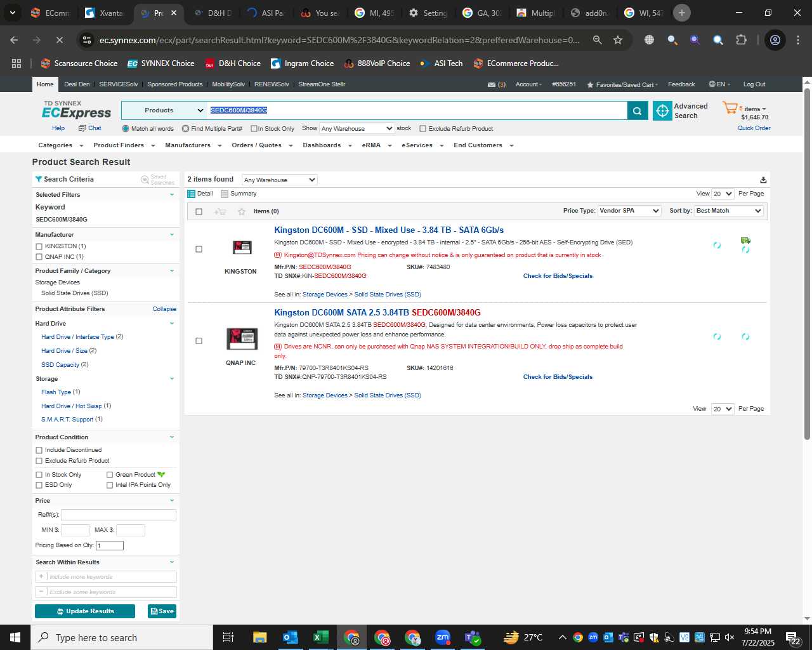Open the Categories menu
812x650 pixels.
pyautogui.click(x=60, y=145)
